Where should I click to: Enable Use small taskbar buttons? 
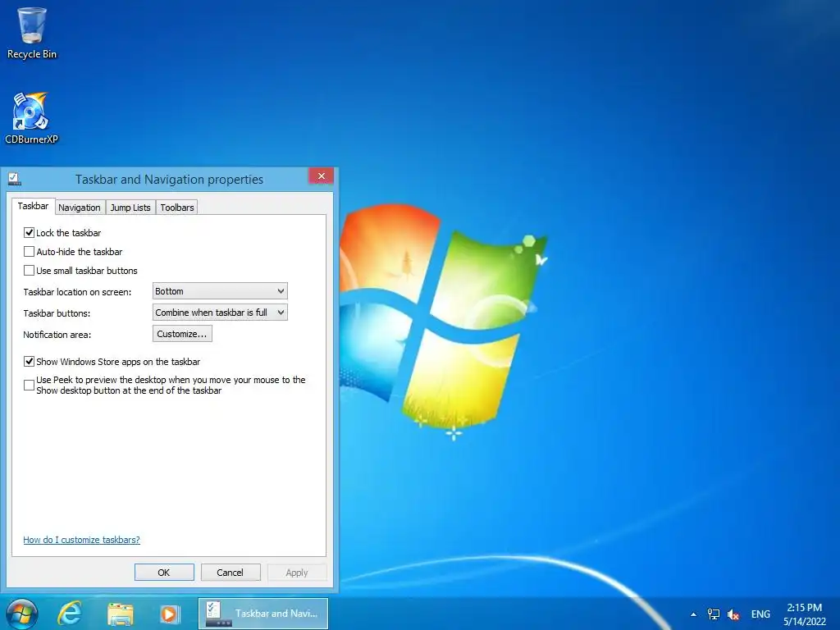[29, 270]
